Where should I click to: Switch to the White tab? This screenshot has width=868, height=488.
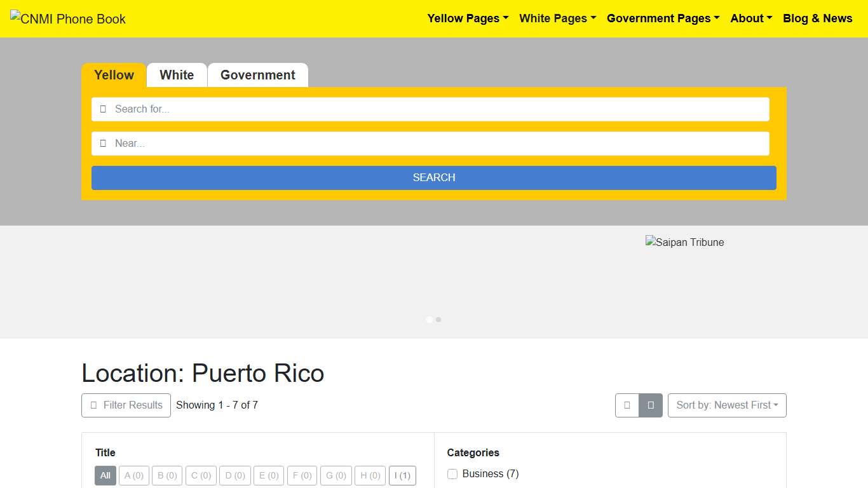[177, 75]
